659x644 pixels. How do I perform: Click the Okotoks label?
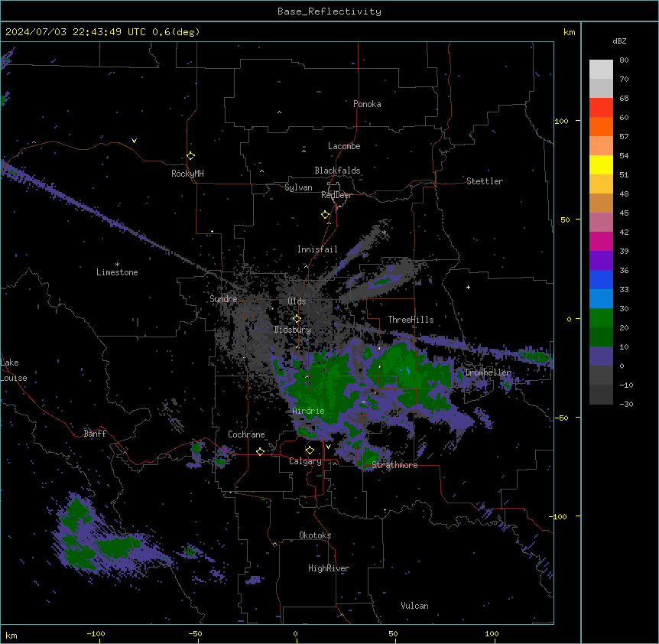[315, 535]
